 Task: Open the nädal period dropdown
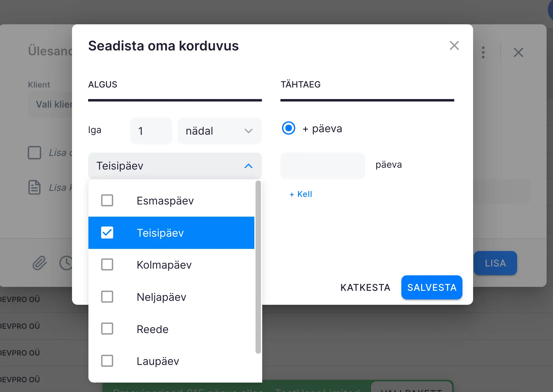pos(219,131)
